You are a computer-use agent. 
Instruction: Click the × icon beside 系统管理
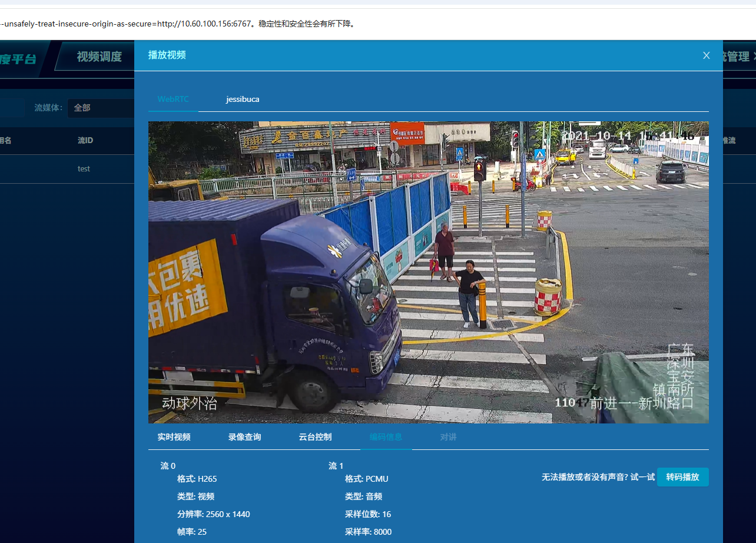[x=753, y=56]
